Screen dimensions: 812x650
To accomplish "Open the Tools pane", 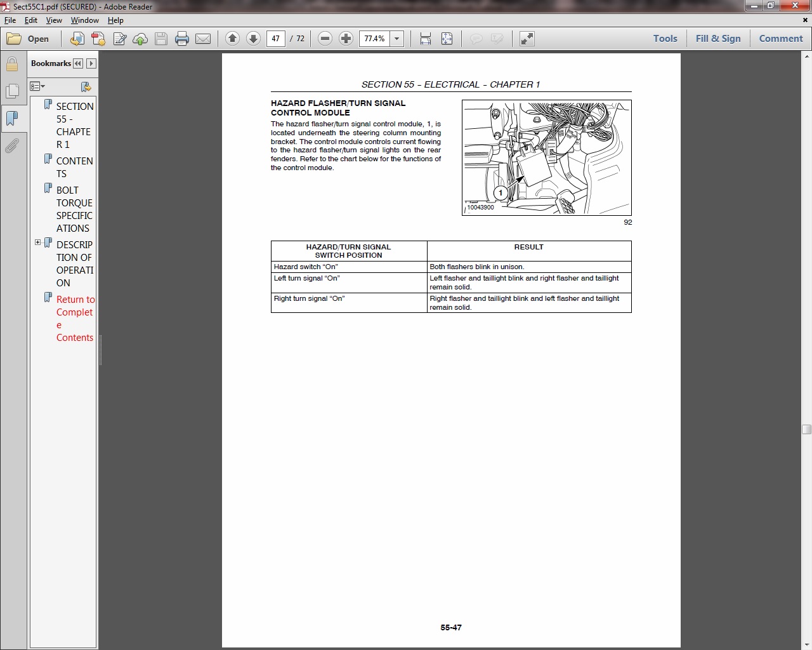I will click(665, 39).
